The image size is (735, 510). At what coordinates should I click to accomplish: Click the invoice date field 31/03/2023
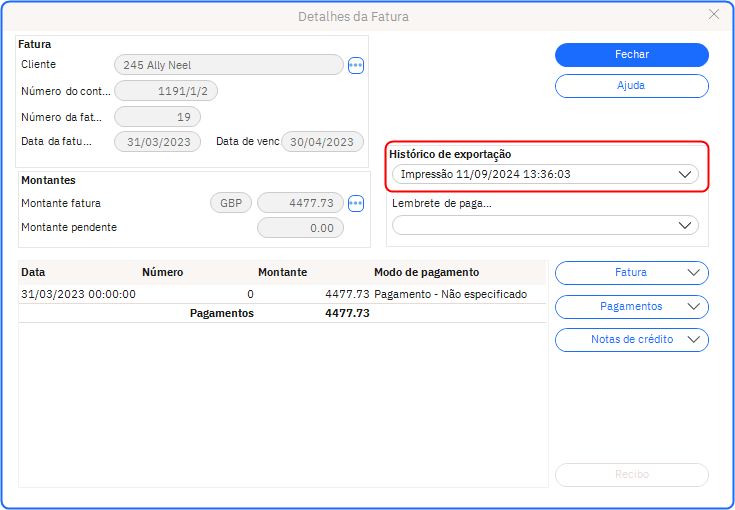pos(158,142)
